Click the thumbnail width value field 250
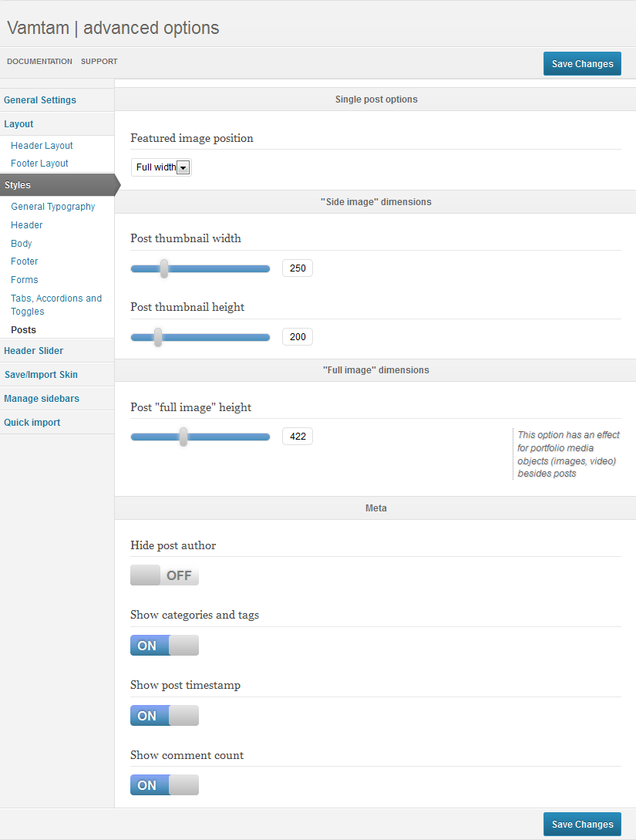Screen dimensions: 636x840 pos(298,268)
